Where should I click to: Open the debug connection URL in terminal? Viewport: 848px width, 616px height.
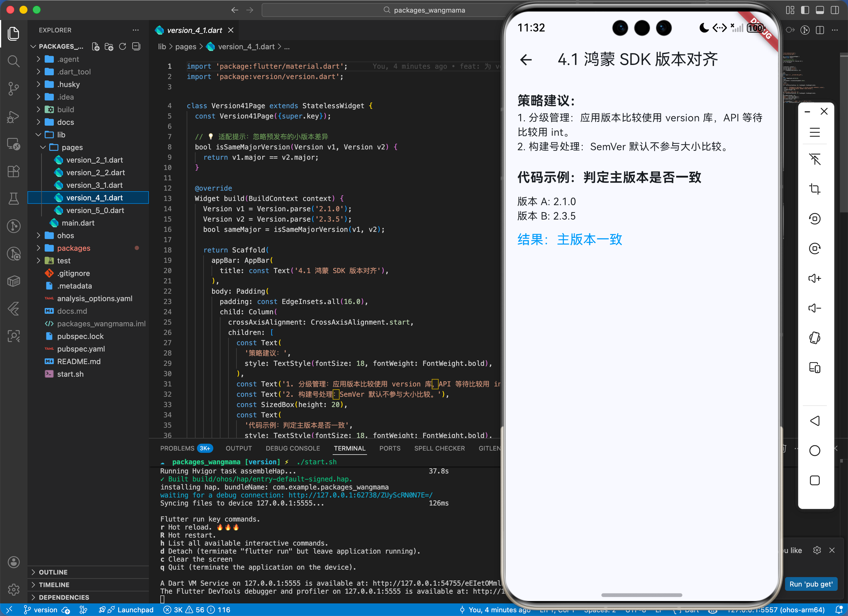tap(360, 495)
